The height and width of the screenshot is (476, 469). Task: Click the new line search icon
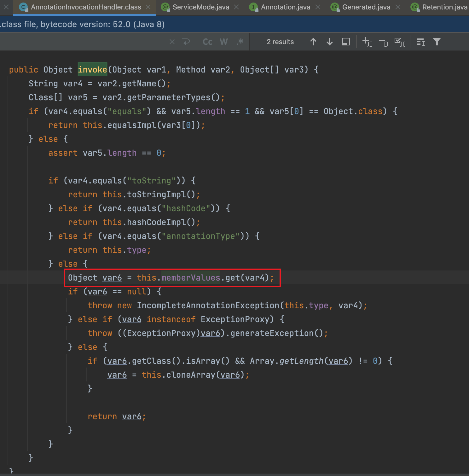tap(186, 42)
